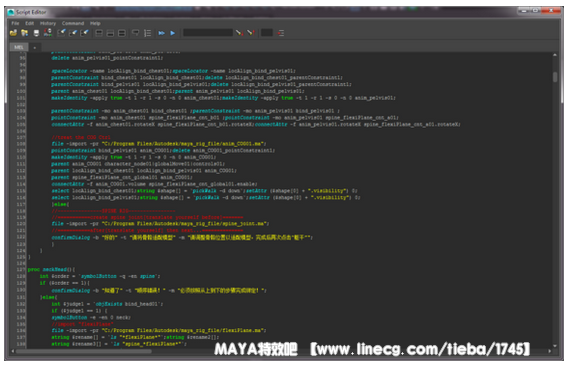Screen dimensions: 564x366
Task: Click the horizontal scrollbar left arrow
Action: tap(13, 351)
